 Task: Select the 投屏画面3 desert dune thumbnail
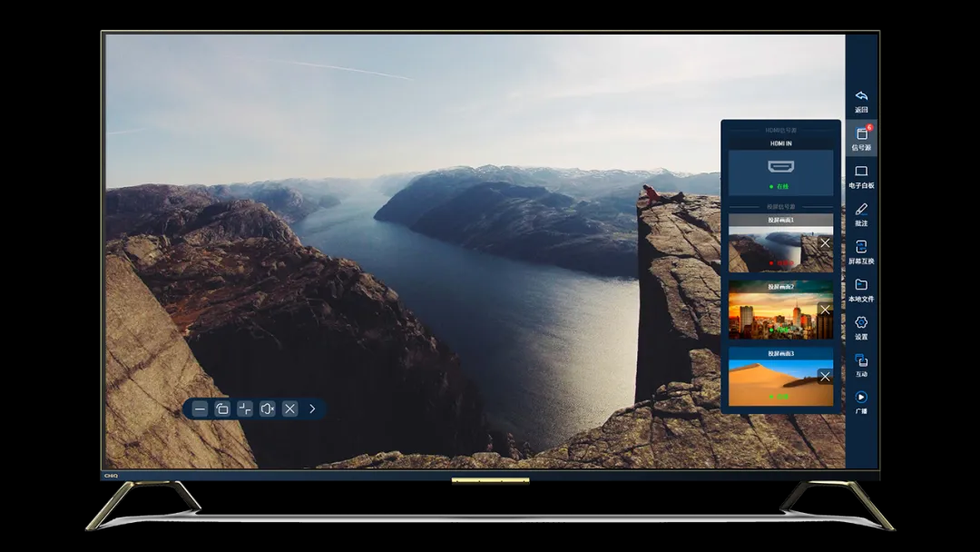click(780, 377)
